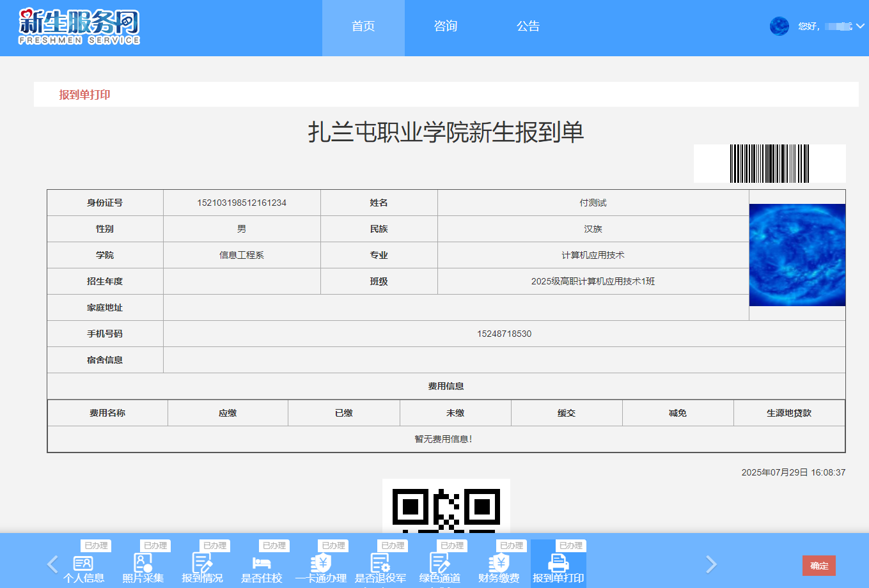Click the major value 计算机应用技术
Viewport: 869px width, 588px height.
tap(593, 255)
